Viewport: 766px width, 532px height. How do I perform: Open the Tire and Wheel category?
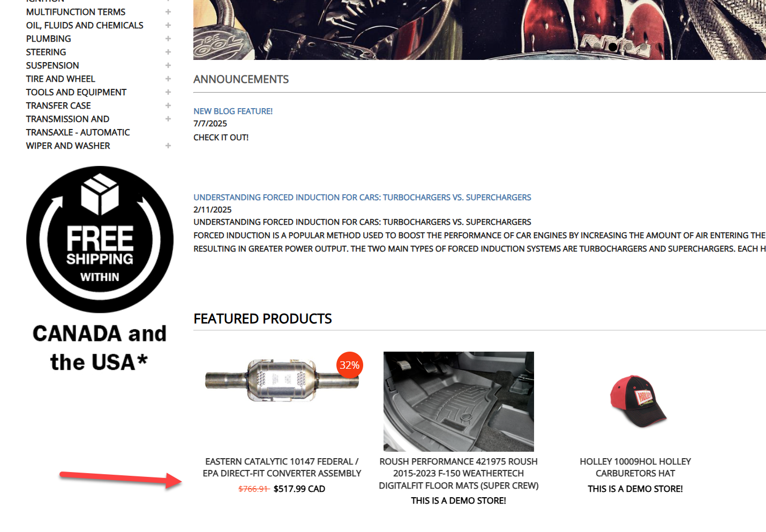pos(61,79)
